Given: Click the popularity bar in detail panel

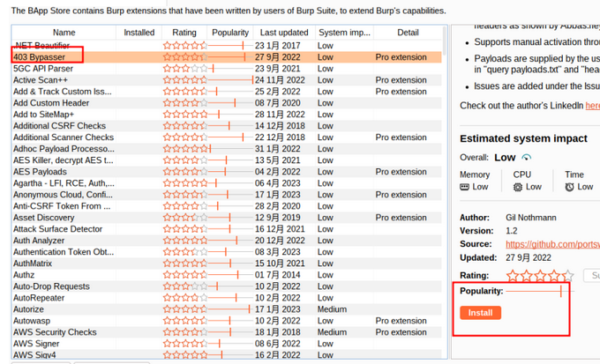Looking at the screenshot, I should [x=540, y=292].
